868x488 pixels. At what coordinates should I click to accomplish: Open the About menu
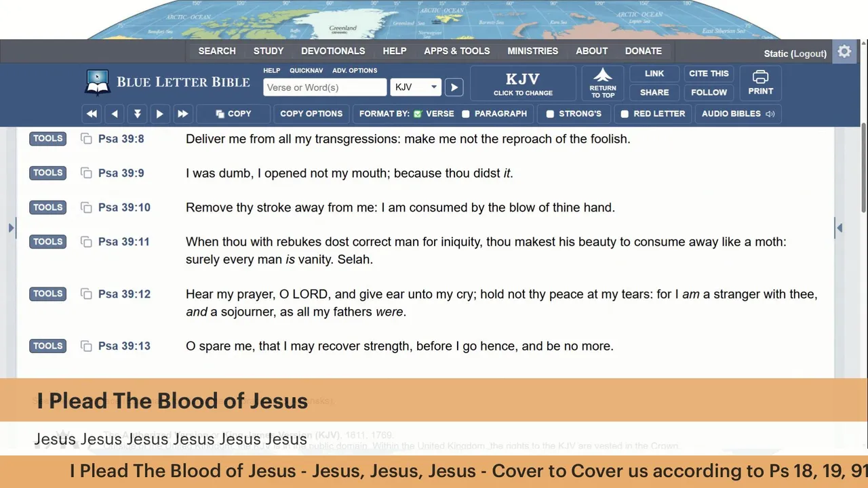tap(592, 51)
